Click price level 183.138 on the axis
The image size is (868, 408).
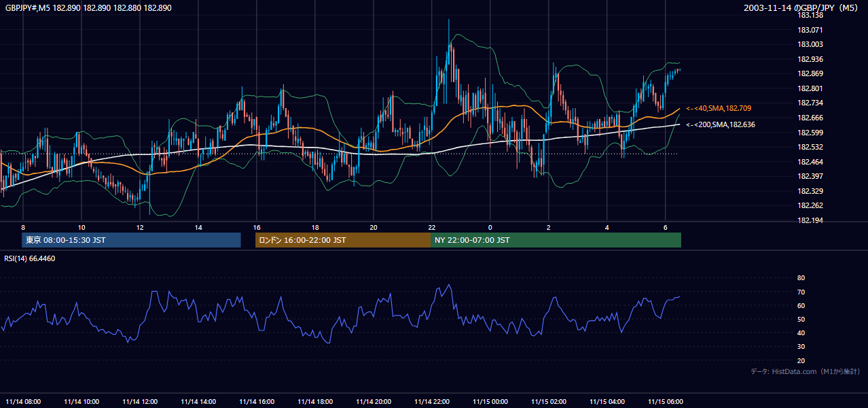(x=810, y=15)
